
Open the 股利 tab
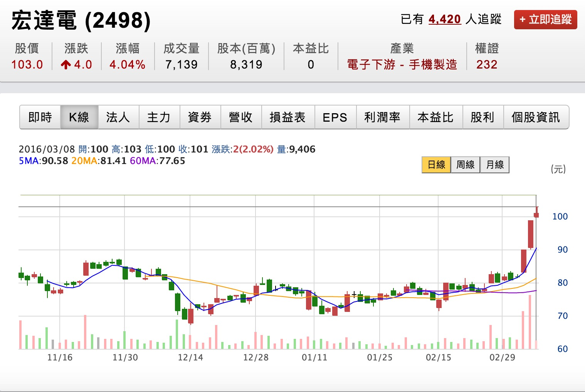(x=482, y=117)
